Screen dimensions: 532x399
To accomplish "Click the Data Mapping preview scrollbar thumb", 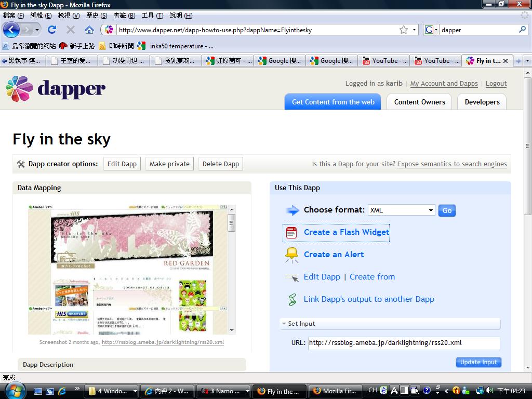I will pos(232,222).
